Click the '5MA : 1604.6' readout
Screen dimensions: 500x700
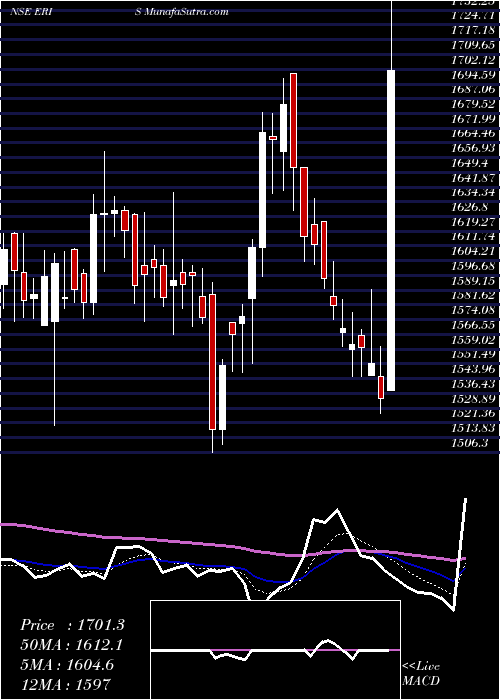(67, 664)
